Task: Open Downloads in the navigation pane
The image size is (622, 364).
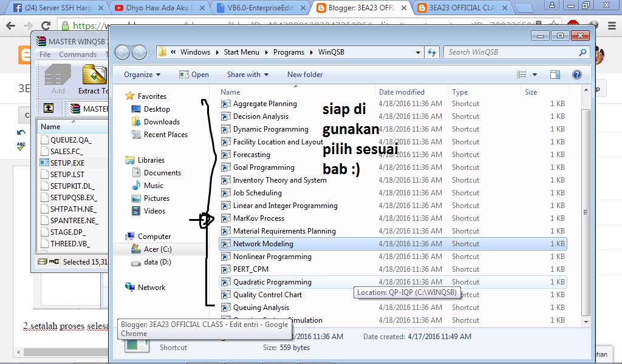Action: [x=162, y=121]
